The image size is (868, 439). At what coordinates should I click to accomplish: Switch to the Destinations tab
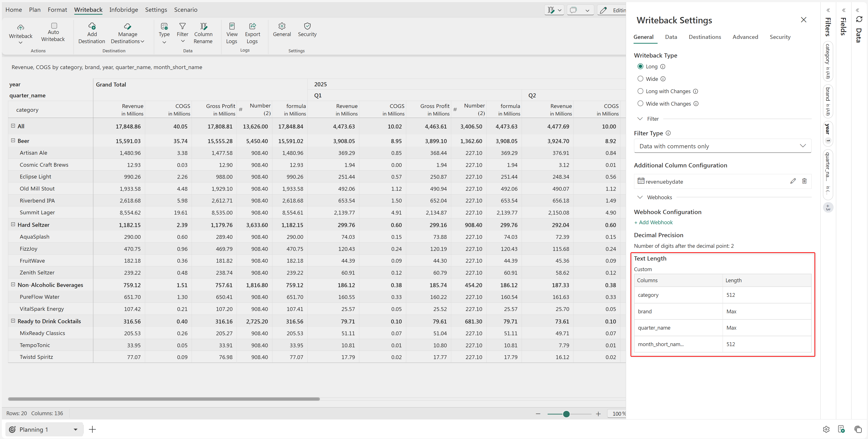[704, 37]
